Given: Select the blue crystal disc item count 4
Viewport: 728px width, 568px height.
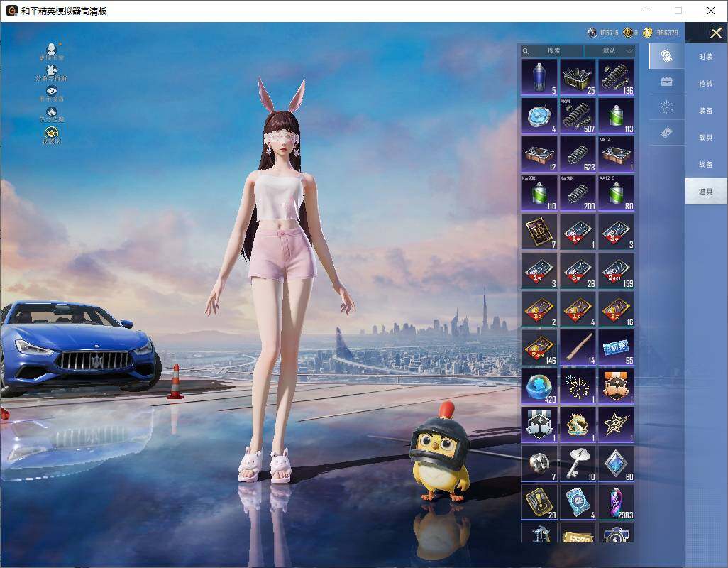Looking at the screenshot, I should [x=539, y=116].
